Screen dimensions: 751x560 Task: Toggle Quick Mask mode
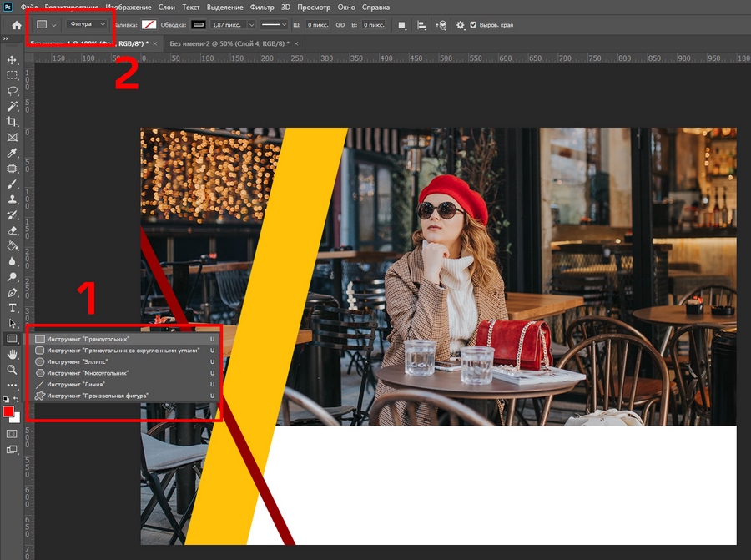[12, 434]
